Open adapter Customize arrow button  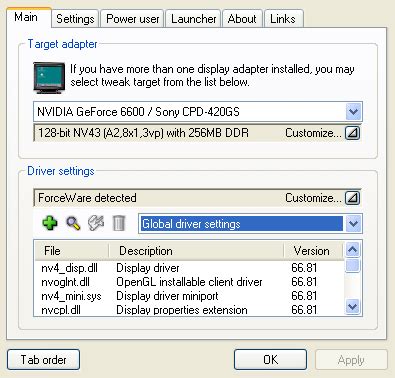point(352,133)
